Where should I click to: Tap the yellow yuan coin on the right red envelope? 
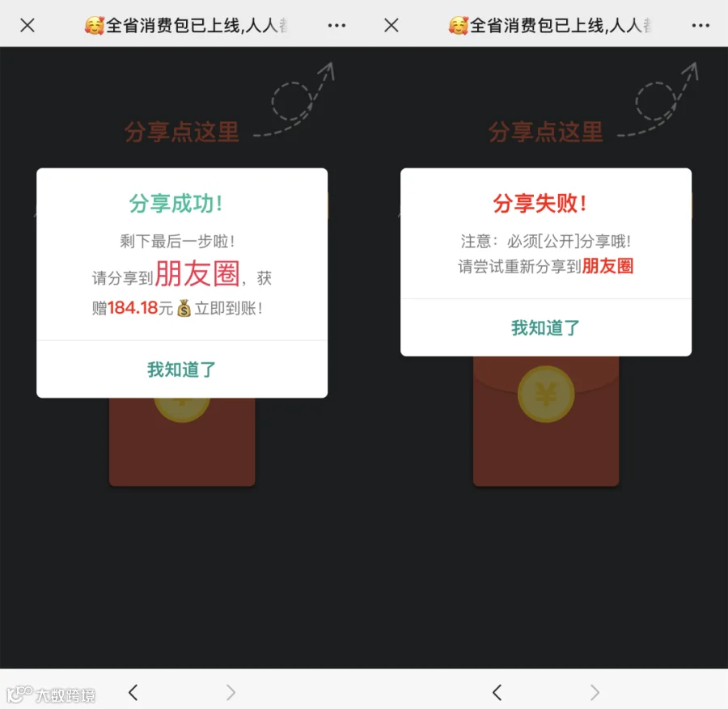point(546,394)
